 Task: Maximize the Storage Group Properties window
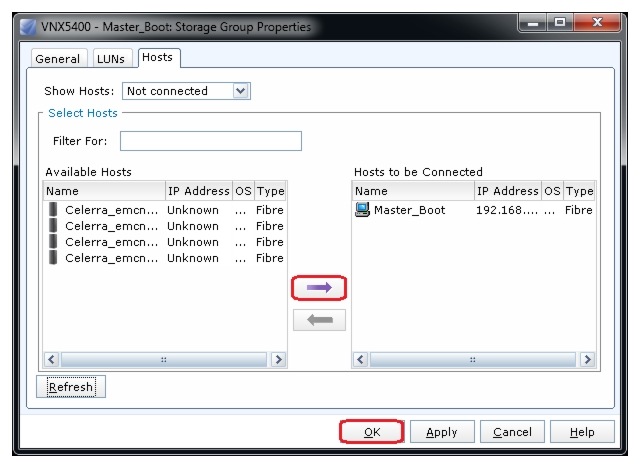tap(560, 23)
